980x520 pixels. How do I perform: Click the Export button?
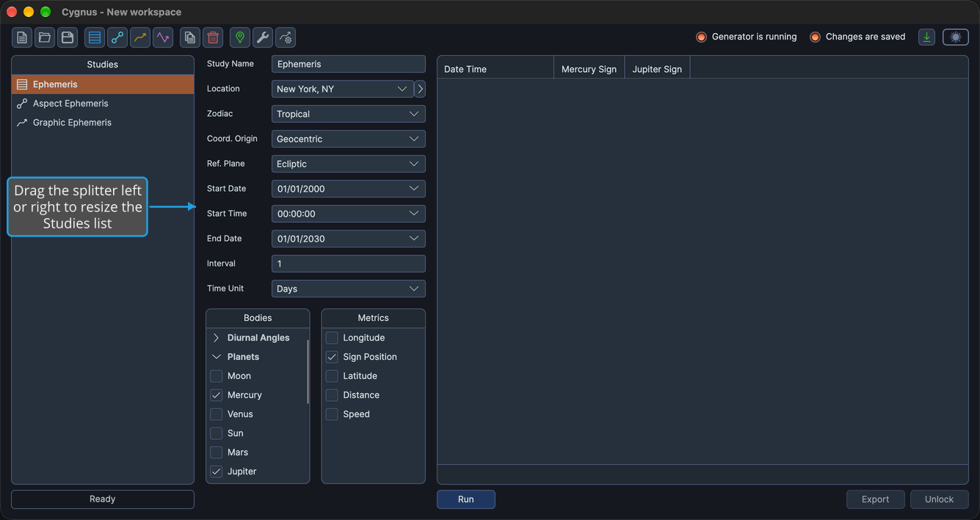tap(876, 499)
